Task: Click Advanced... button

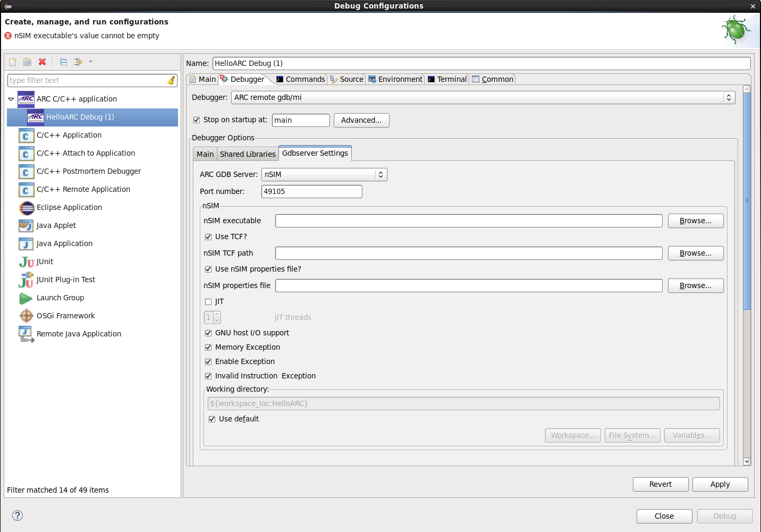Action: pyautogui.click(x=361, y=120)
